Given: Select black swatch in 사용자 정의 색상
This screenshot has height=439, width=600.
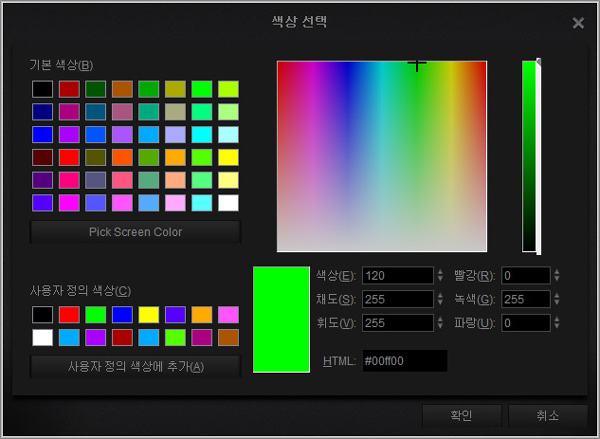Looking at the screenshot, I should pos(42,315).
